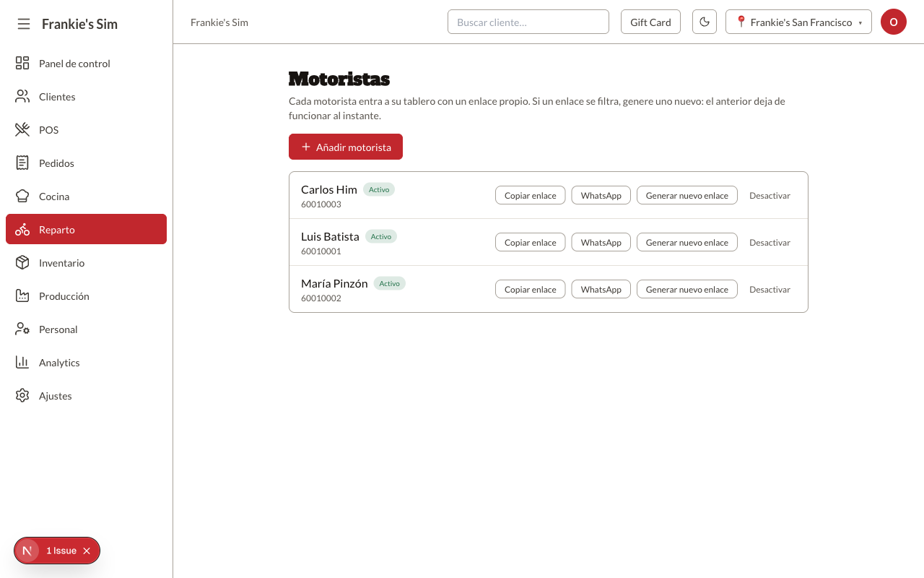Open Frankie's San Francisco location dropdown
The image size is (924, 578).
coord(798,22)
